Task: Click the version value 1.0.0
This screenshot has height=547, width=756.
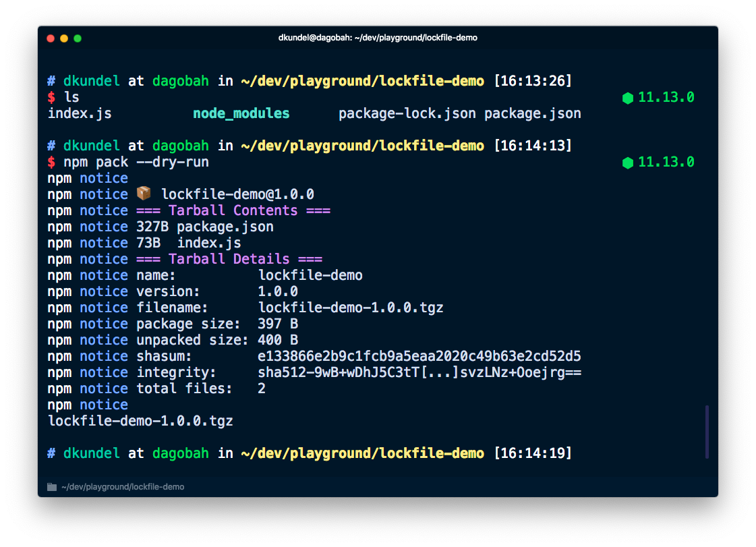Action: 278,291
